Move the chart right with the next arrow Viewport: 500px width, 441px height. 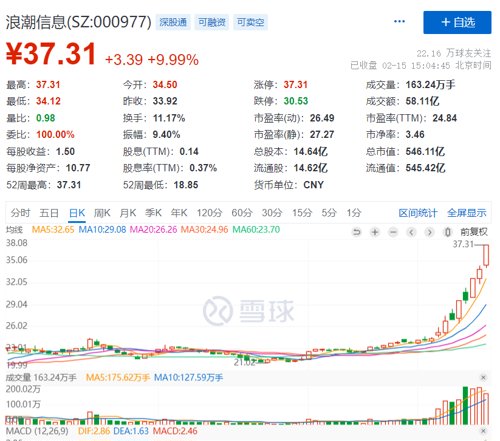coord(430,232)
